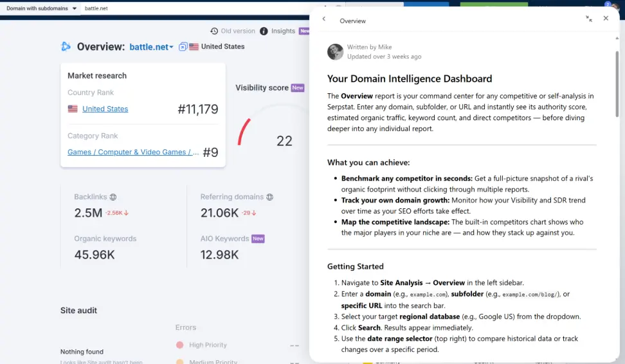Click the Serpstat logo beside Overview
The height and width of the screenshot is (364, 625).
click(x=66, y=47)
